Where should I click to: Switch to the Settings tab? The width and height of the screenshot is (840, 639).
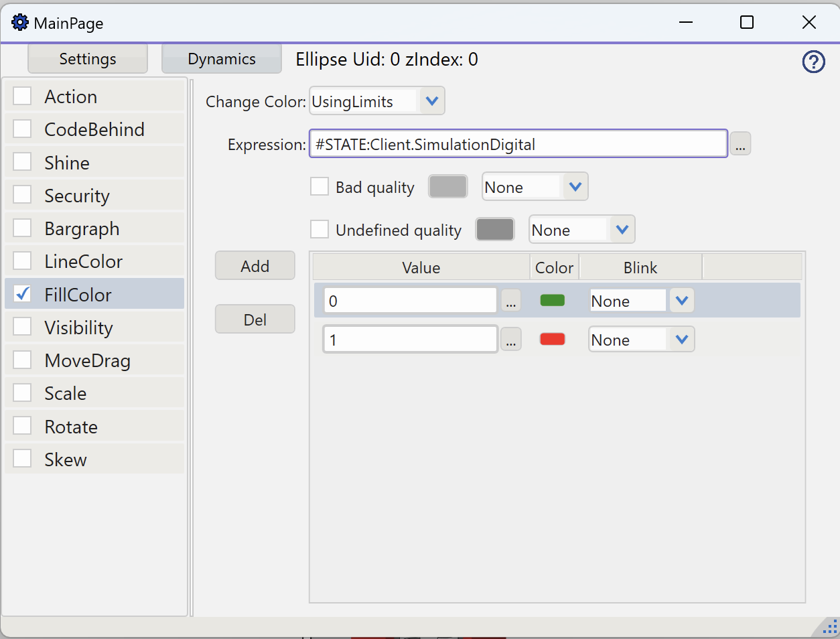(x=88, y=59)
